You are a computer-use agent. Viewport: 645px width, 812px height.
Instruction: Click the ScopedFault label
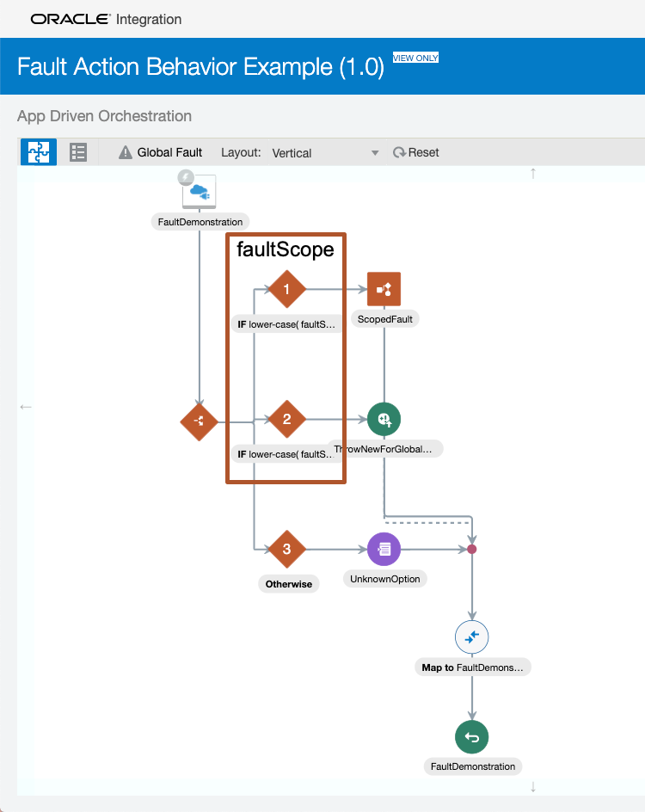385,319
